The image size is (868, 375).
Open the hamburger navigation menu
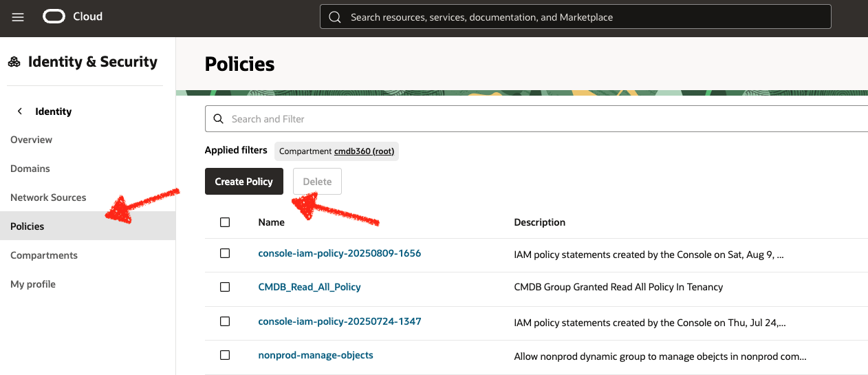18,17
